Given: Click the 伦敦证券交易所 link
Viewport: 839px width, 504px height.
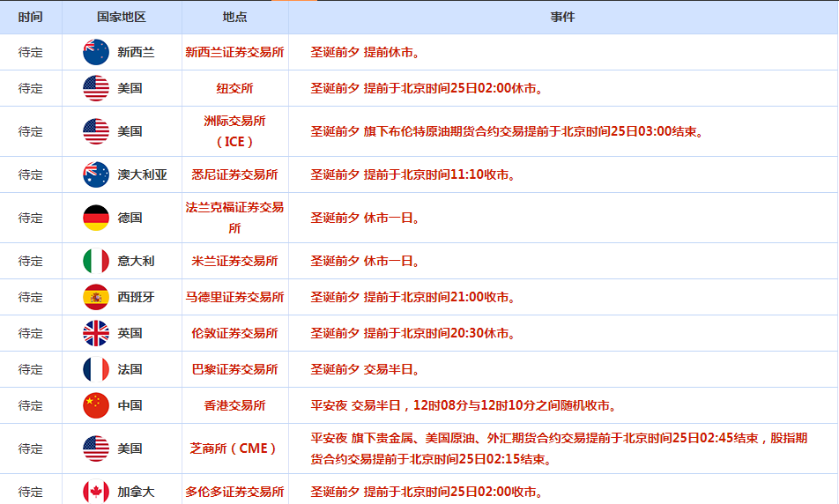Looking at the screenshot, I should click(234, 333).
